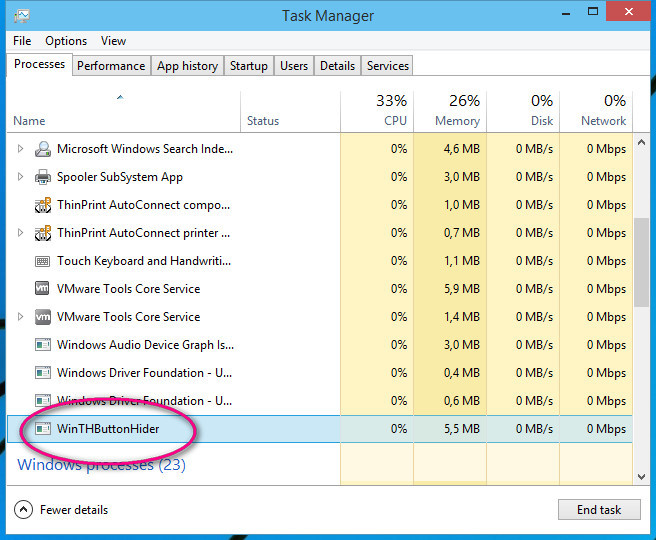Sort by the CPU column header
Screen dimensions: 656x540
pyautogui.click(x=377, y=112)
